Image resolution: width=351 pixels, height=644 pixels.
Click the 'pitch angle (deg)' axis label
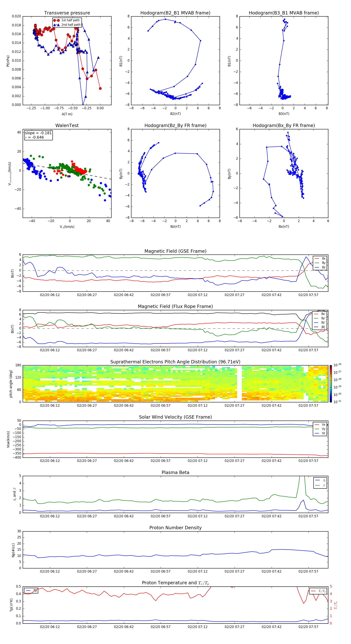pos(11,384)
